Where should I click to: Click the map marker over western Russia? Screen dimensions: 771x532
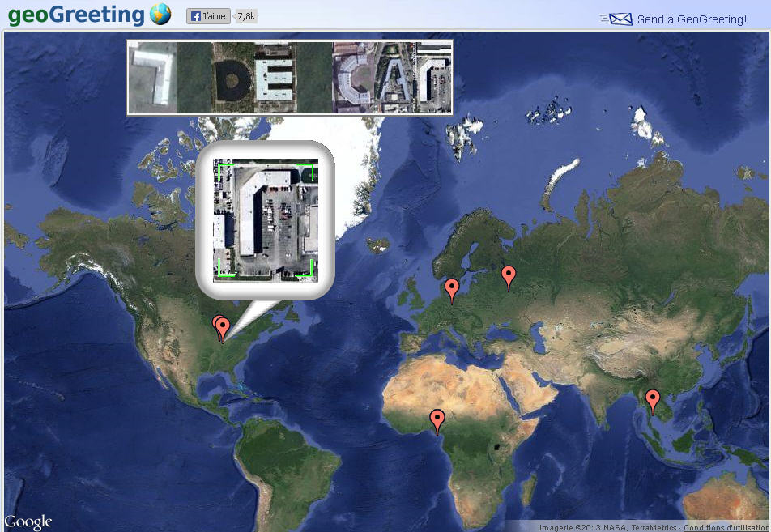click(509, 275)
